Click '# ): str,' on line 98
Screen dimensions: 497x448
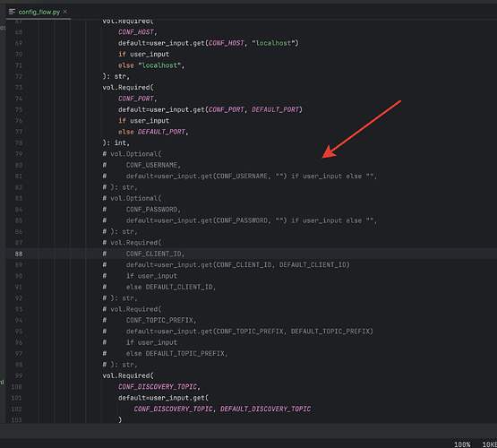120,365
